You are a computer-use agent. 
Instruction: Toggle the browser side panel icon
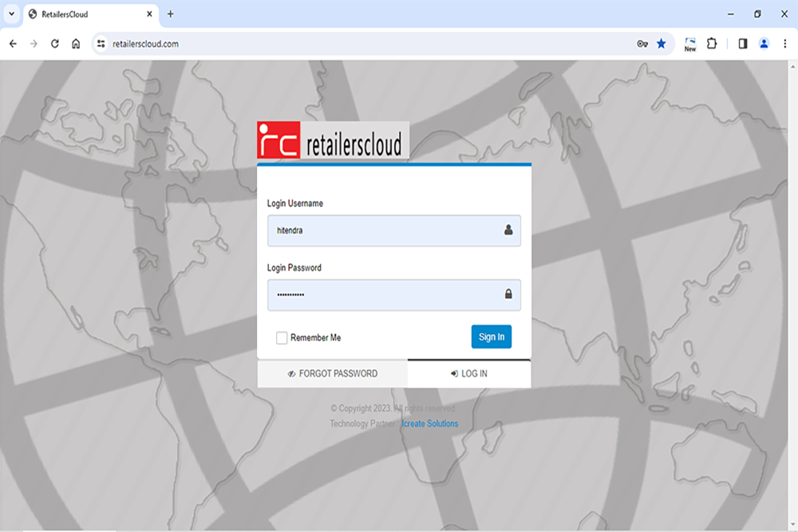[743, 44]
